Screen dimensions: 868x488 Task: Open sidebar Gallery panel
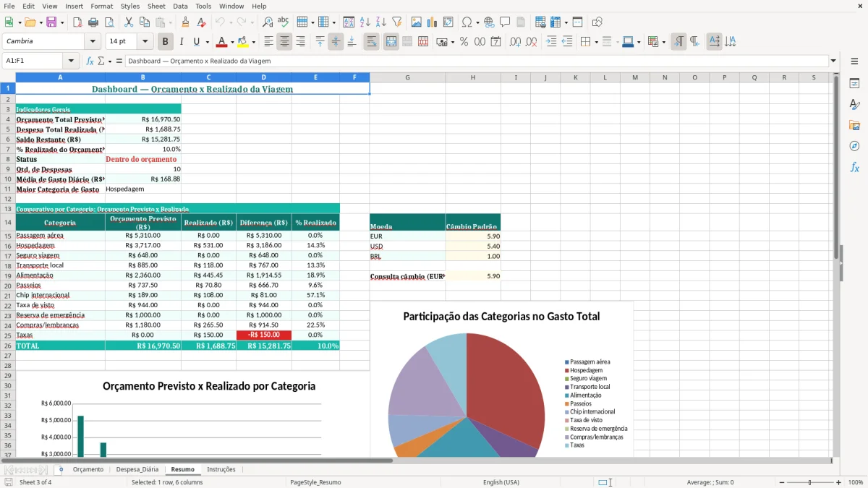tap(854, 125)
